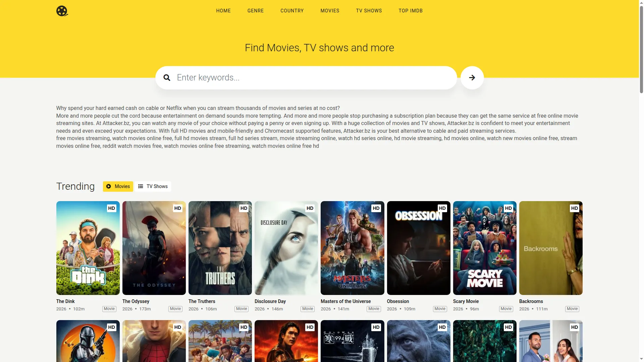Click the Trending section heading
The width and height of the screenshot is (644, 362).
tap(75, 186)
